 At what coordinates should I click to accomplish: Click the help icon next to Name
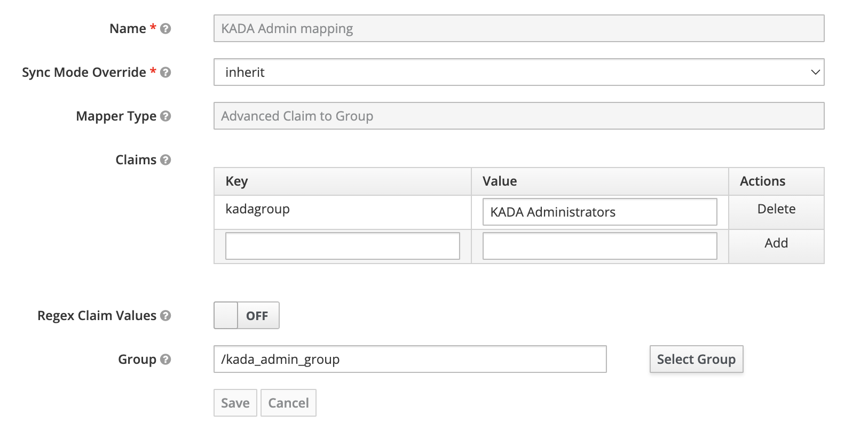(x=165, y=29)
